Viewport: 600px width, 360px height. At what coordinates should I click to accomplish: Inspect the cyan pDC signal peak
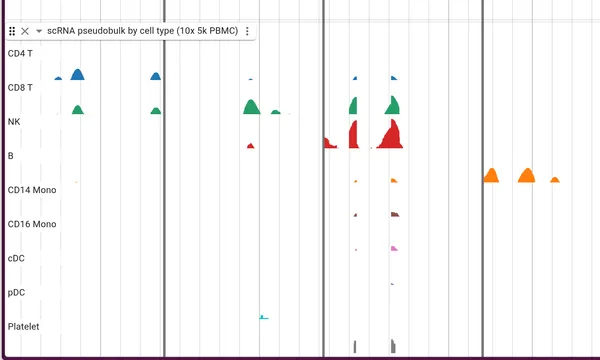tap(264, 317)
